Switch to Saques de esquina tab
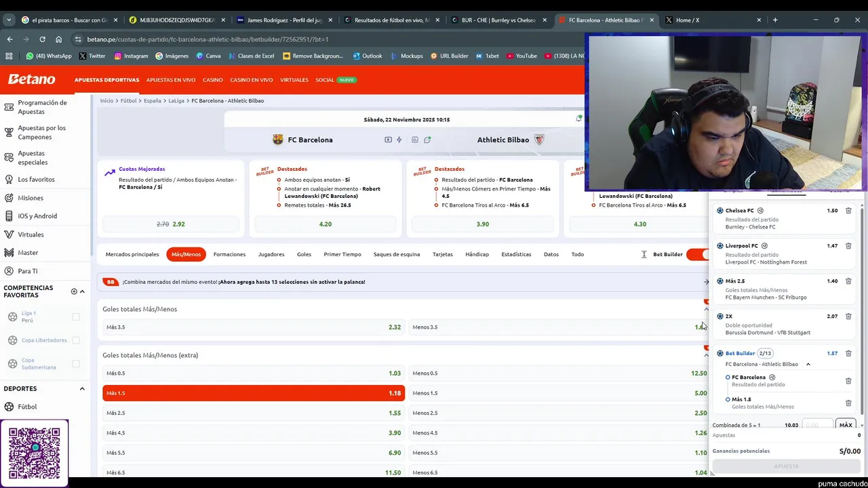The width and height of the screenshot is (868, 488). tap(397, 254)
